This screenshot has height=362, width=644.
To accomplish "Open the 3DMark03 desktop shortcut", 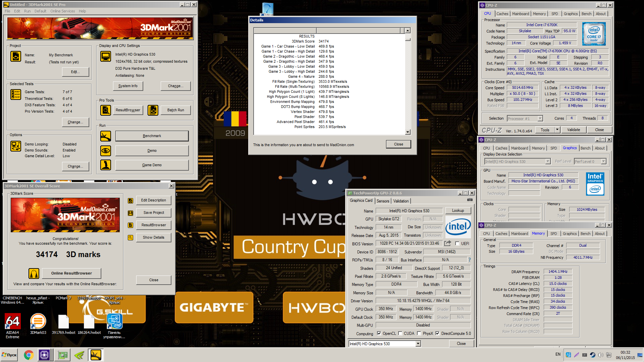I will coord(38,324).
